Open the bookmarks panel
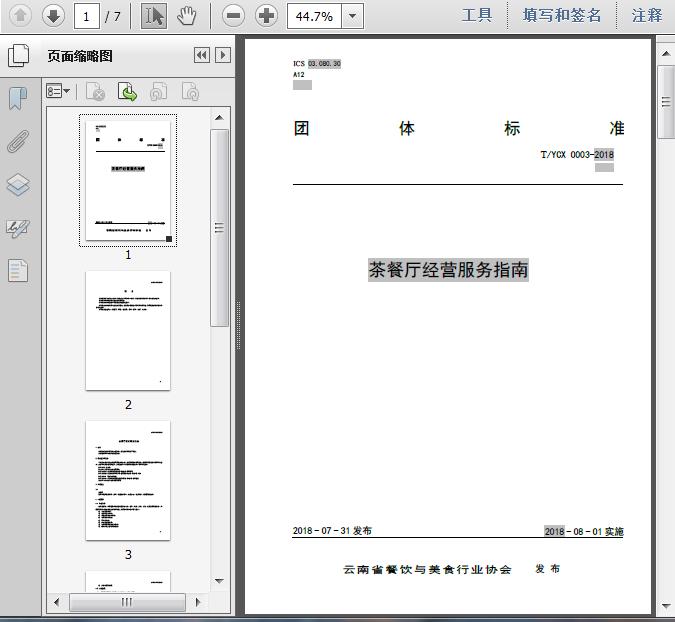The image size is (675, 622). [x=18, y=98]
